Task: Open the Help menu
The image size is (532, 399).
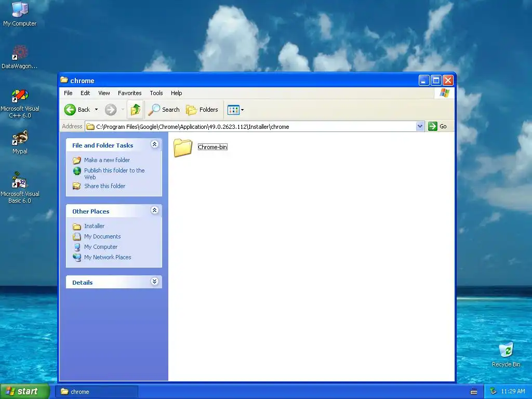Action: point(176,93)
